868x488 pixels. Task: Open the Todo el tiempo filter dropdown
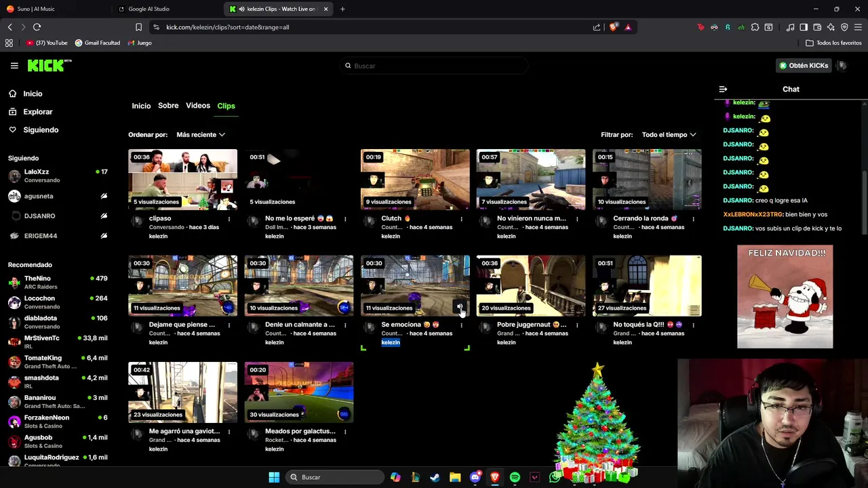tap(669, 135)
